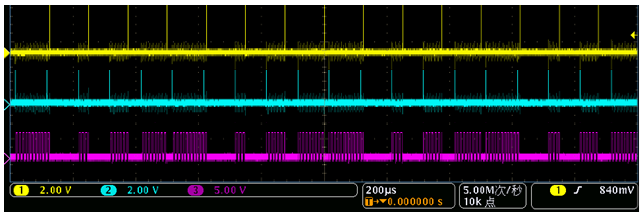Click the cyan channel 2 badge
644x216 pixels.
108,191
